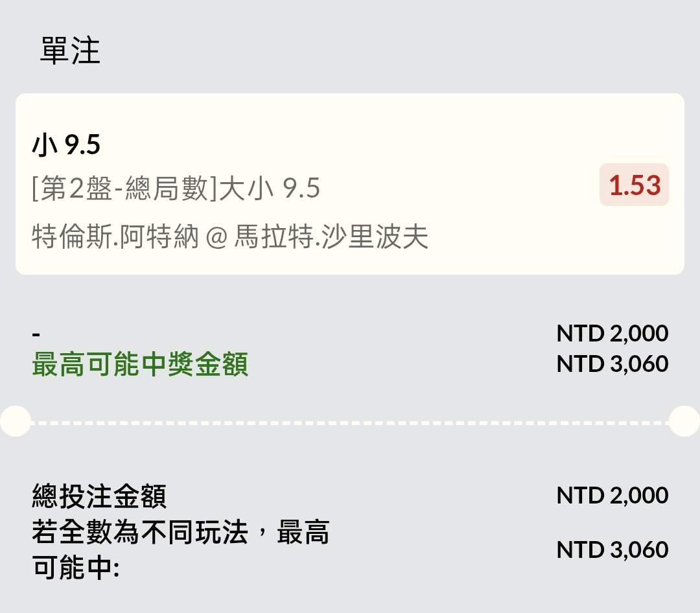Click the [第2盤-總局數] market prefix text
Viewport: 700px width, 613px height.
(124, 189)
